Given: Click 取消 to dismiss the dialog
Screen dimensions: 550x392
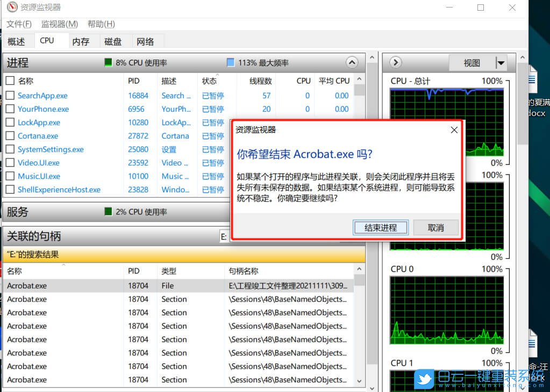Looking at the screenshot, I should pyautogui.click(x=435, y=227).
